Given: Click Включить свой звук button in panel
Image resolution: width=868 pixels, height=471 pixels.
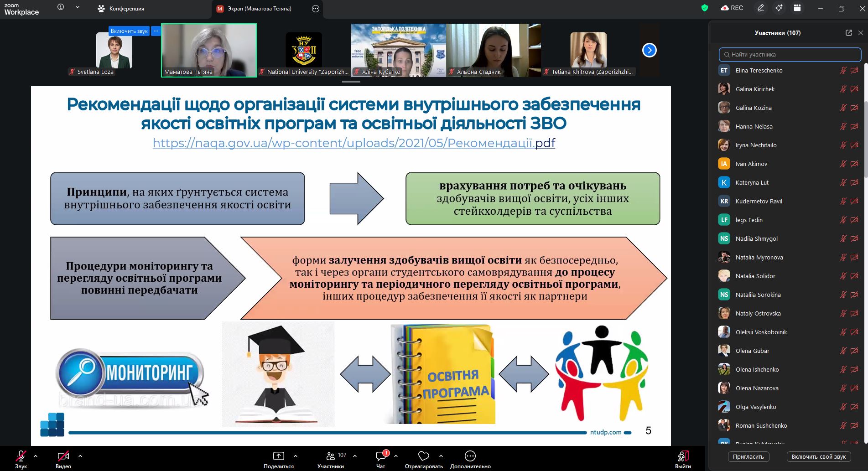Looking at the screenshot, I should pyautogui.click(x=818, y=456).
